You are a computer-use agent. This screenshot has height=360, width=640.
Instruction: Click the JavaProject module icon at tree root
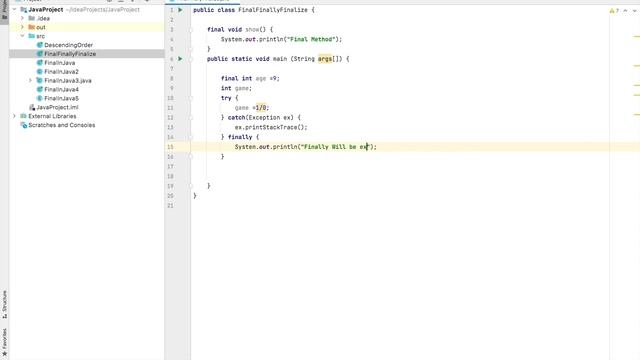[24, 9]
